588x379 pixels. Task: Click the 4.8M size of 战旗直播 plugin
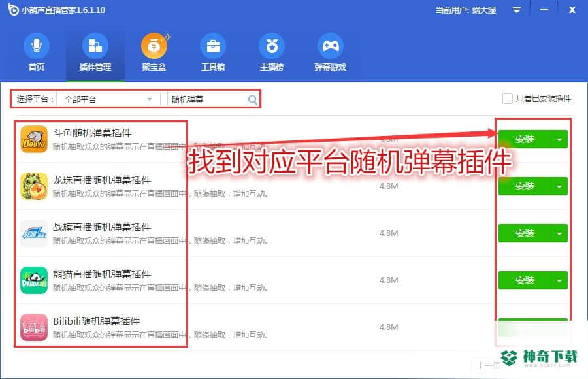(x=389, y=233)
